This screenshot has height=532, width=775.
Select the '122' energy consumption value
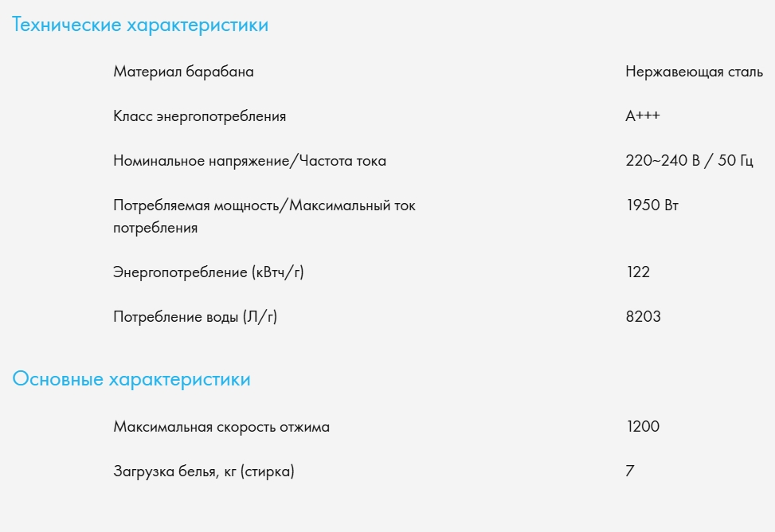[638, 273]
